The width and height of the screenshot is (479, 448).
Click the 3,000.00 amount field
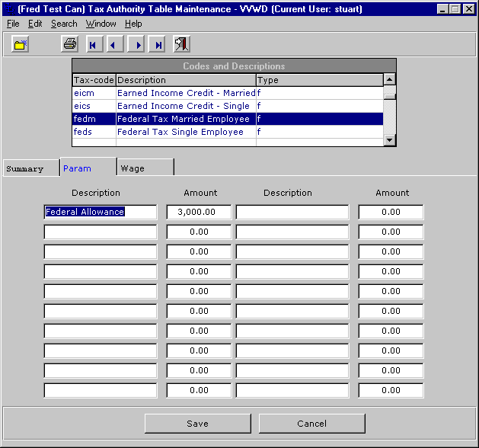[x=198, y=212]
